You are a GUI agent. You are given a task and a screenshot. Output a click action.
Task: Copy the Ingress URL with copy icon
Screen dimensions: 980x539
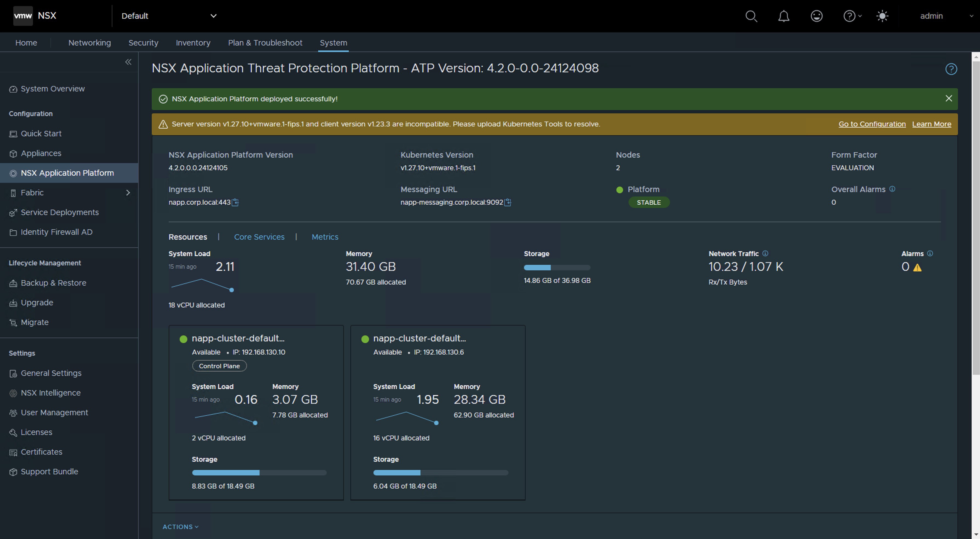pyautogui.click(x=235, y=202)
